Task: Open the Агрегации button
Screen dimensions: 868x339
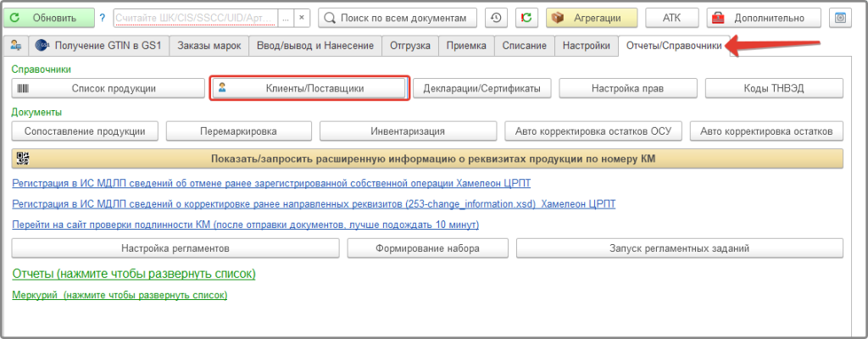Action: coord(592,18)
